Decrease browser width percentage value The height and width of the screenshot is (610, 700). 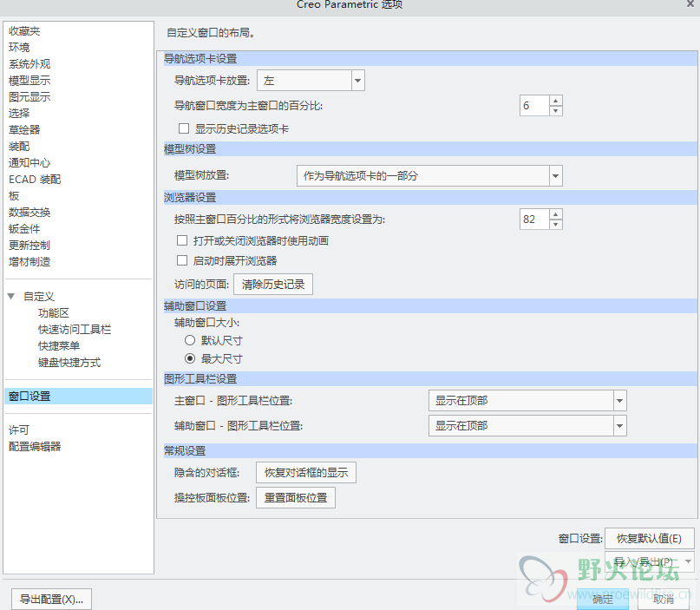pos(556,224)
